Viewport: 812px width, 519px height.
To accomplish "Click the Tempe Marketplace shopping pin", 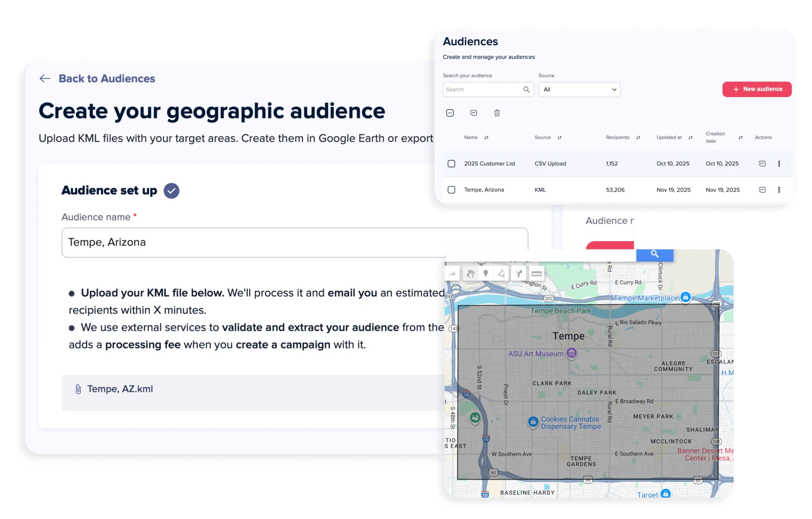I will click(x=686, y=297).
